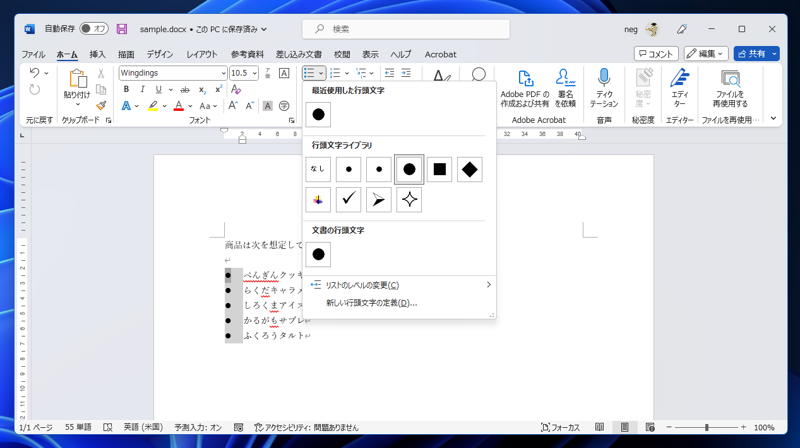
Task: Toggle Subscript formatting
Action: coord(203,89)
